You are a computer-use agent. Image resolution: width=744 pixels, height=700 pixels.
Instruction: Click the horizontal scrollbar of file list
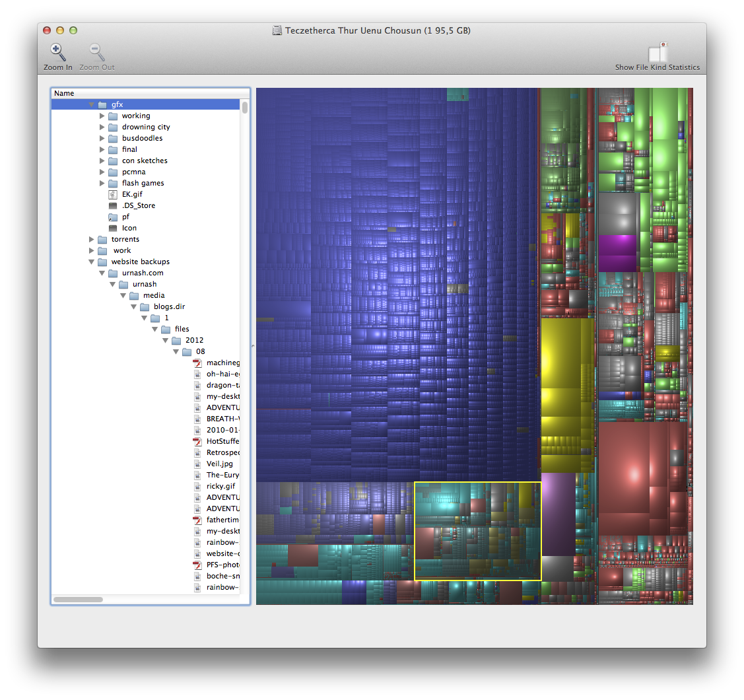tap(78, 600)
